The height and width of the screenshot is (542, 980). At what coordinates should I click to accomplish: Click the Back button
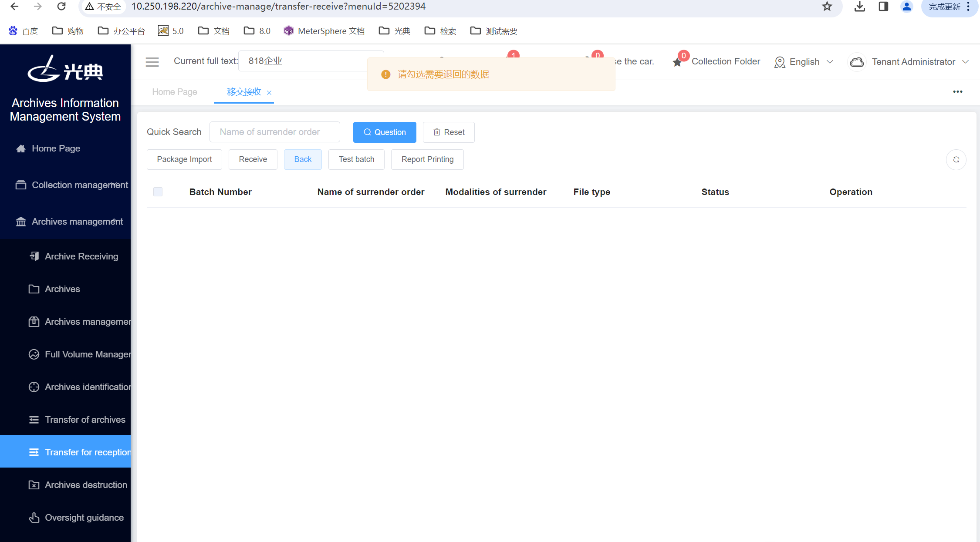click(x=303, y=159)
